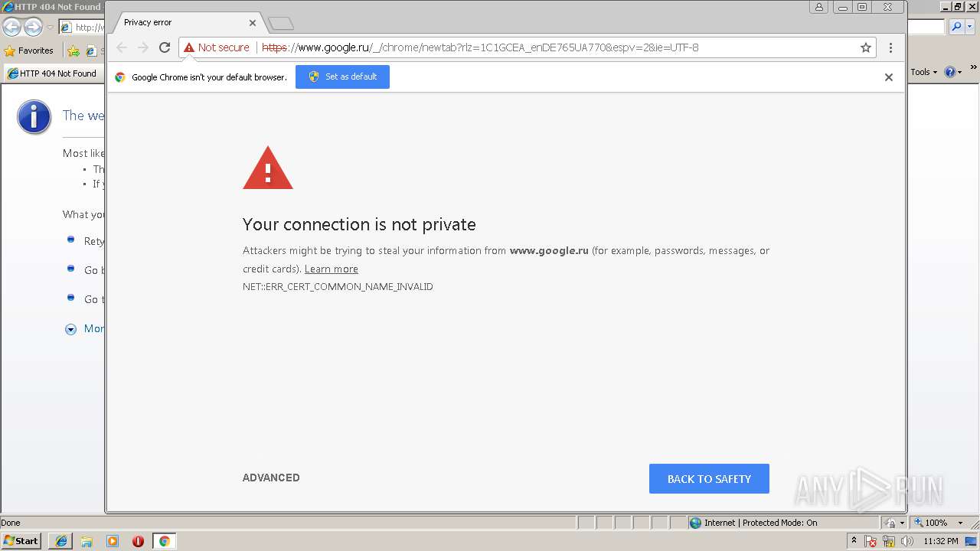Expand the IE command bar overflow chevron
The width and height of the screenshot is (980, 551).
(x=974, y=69)
